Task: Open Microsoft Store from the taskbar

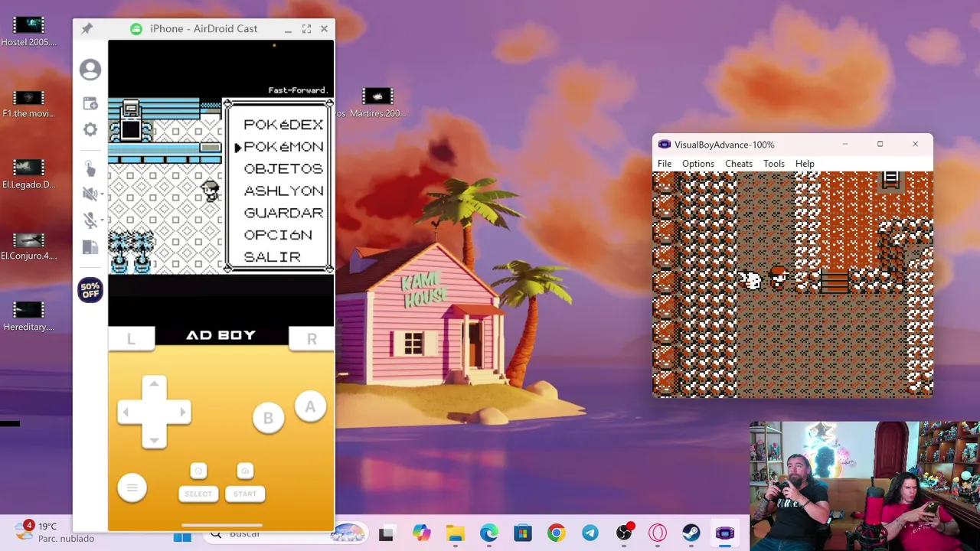Action: click(523, 533)
